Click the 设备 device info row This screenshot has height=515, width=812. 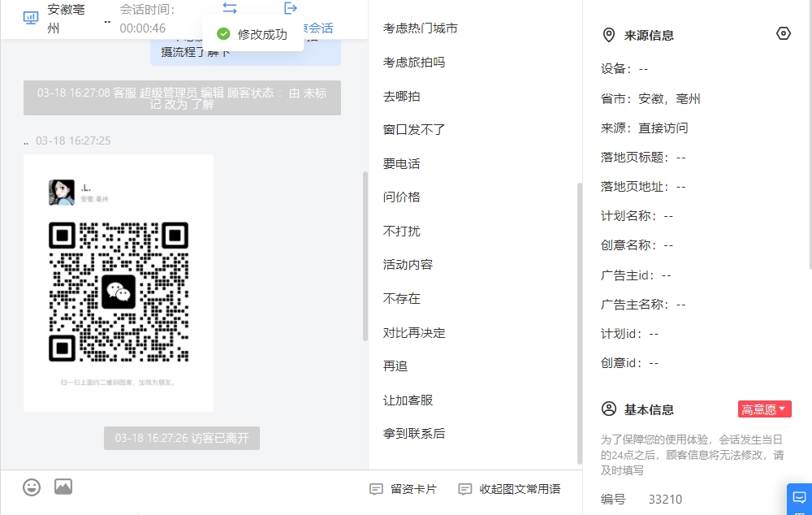pos(624,69)
